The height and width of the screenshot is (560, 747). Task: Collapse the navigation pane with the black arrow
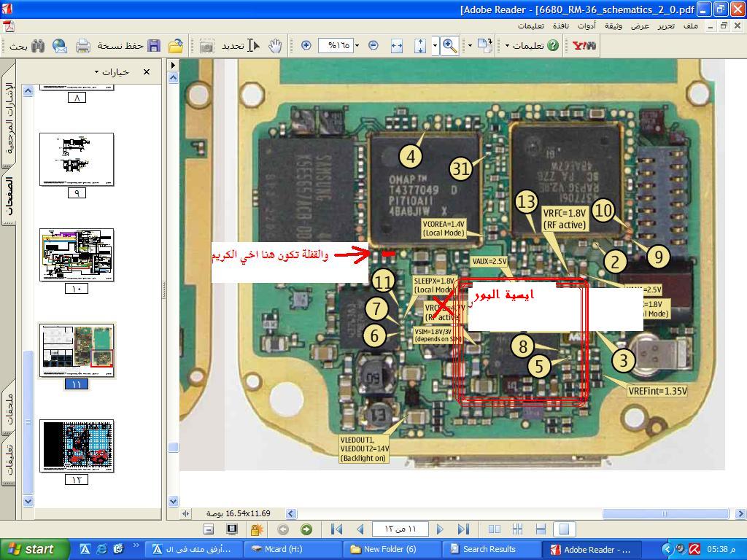pos(173,65)
